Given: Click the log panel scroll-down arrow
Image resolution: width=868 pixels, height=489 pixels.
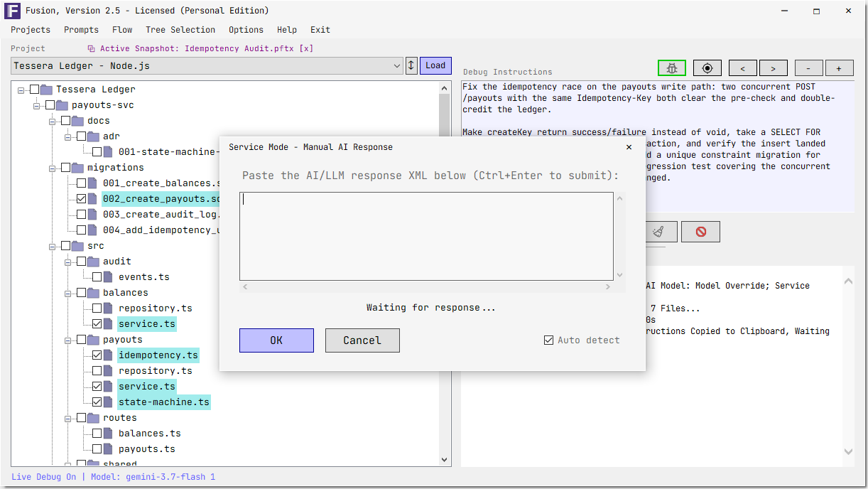Looking at the screenshot, I should (x=848, y=451).
